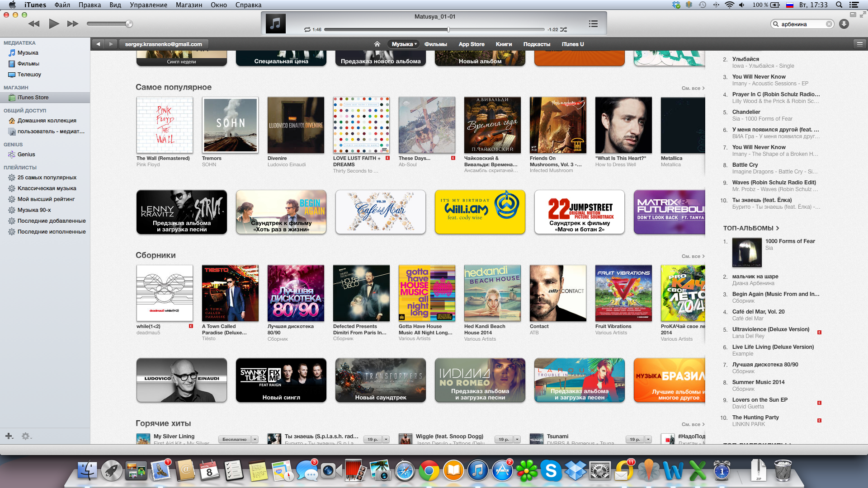The image size is (868, 488).
Task: Switch to the iTunes U tab
Action: 573,44
